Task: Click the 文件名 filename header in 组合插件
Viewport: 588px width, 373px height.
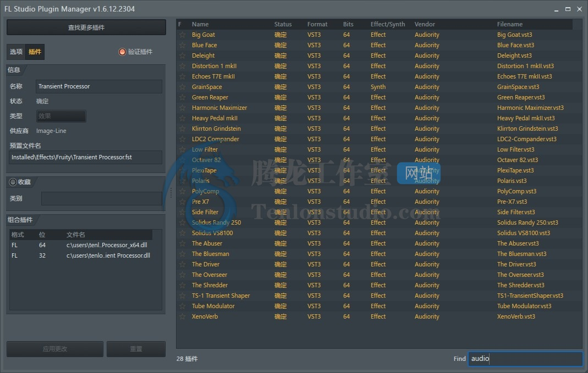Action: point(76,235)
